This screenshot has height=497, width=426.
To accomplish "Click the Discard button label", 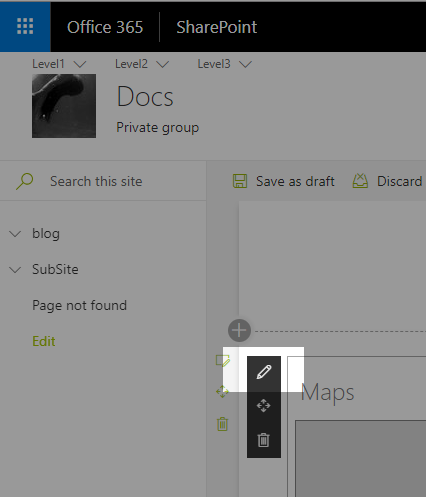I will (400, 181).
